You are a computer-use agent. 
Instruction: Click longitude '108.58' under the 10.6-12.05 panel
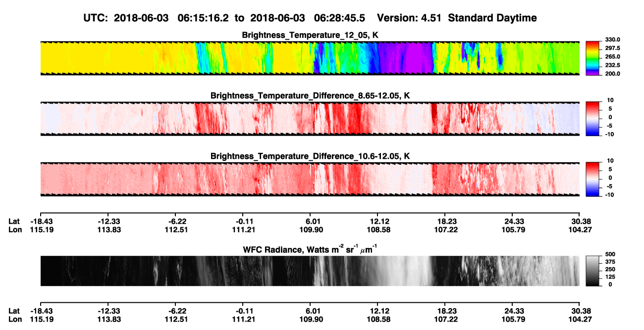pyautogui.click(x=378, y=230)
